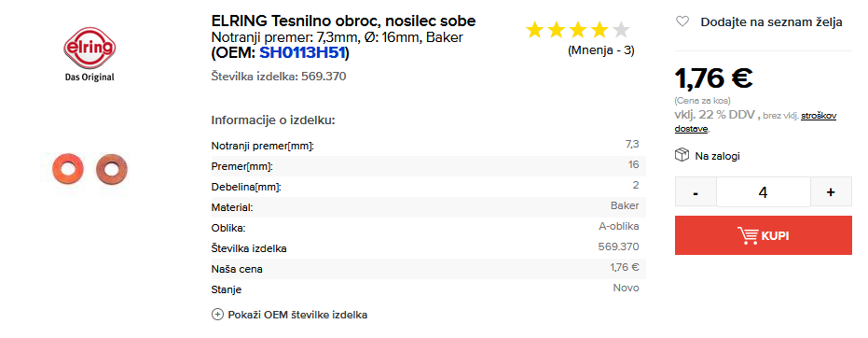The width and height of the screenshot is (868, 338).
Task: Add item to cart with KUPI button
Action: (x=764, y=235)
